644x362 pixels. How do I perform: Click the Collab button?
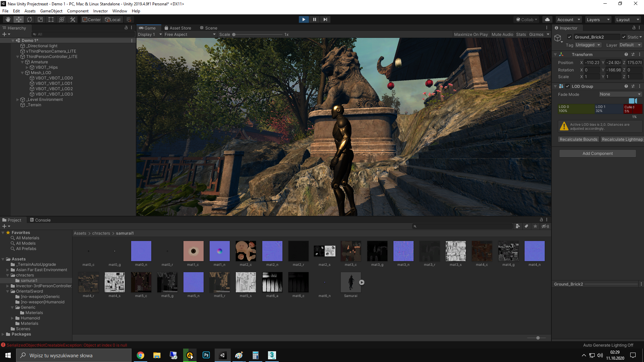pyautogui.click(x=526, y=19)
